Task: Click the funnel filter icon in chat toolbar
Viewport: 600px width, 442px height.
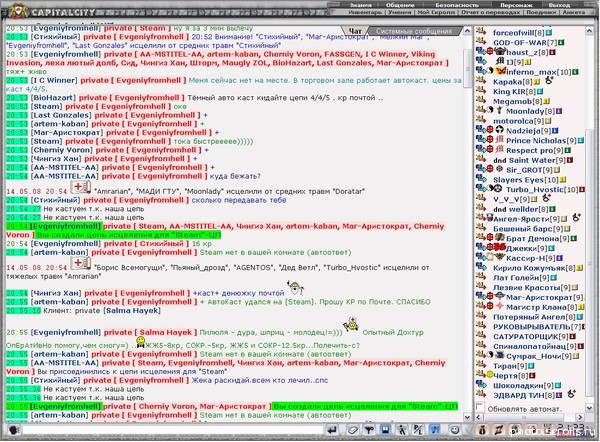Action: click(x=369, y=430)
